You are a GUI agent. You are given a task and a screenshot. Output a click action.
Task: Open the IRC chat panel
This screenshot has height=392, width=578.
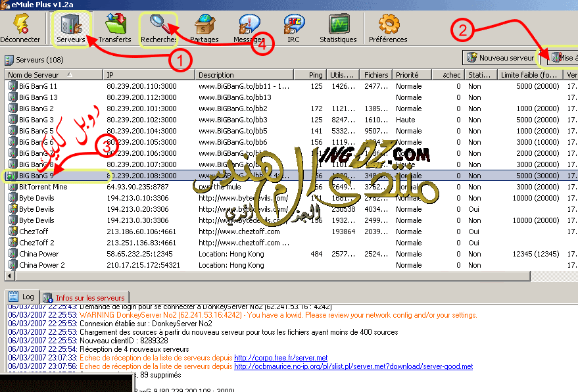pos(293,28)
